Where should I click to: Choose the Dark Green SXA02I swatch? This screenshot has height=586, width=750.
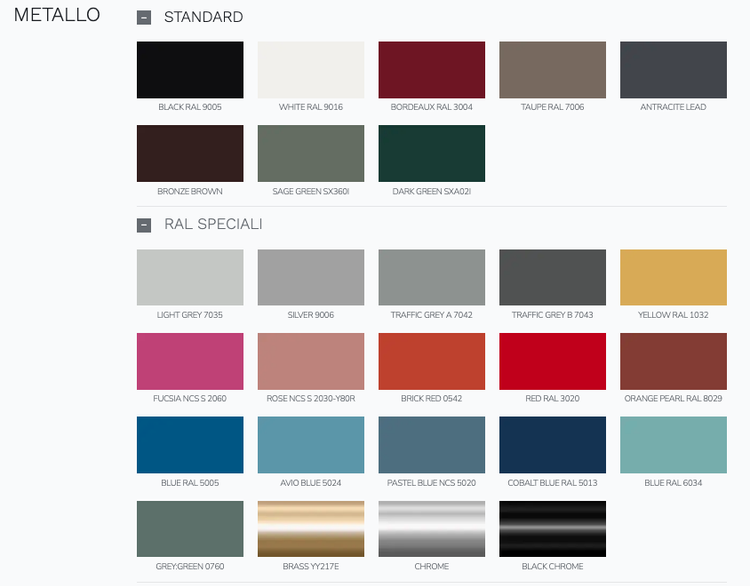[431, 154]
